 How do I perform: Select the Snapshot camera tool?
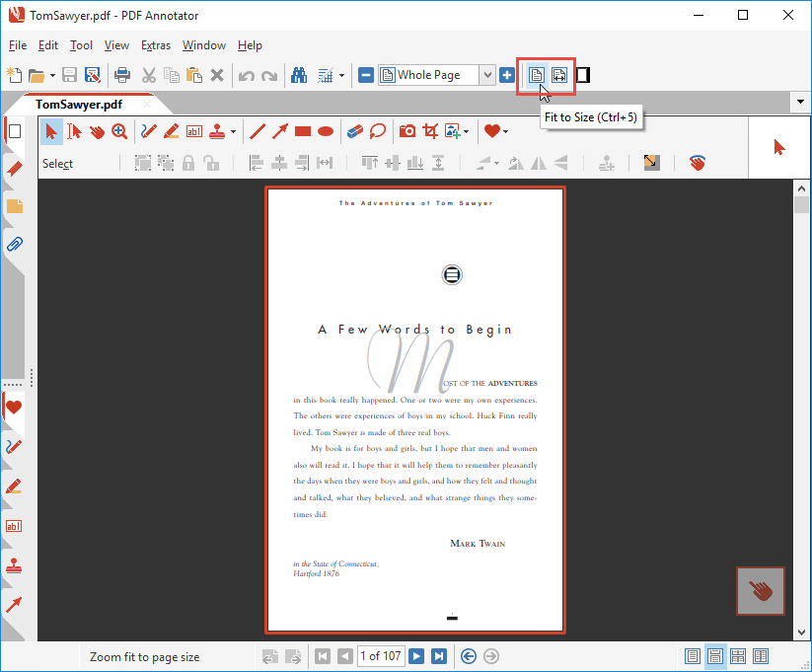406,131
